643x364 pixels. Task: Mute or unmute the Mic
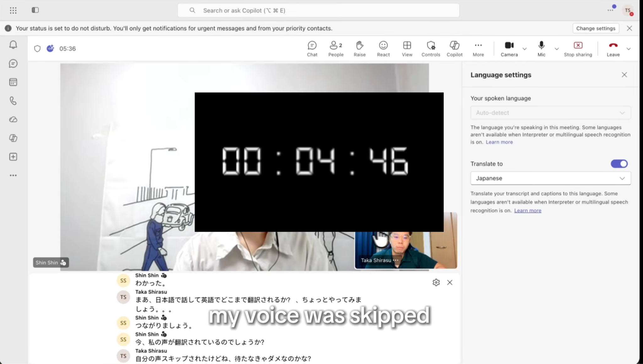[x=541, y=49]
